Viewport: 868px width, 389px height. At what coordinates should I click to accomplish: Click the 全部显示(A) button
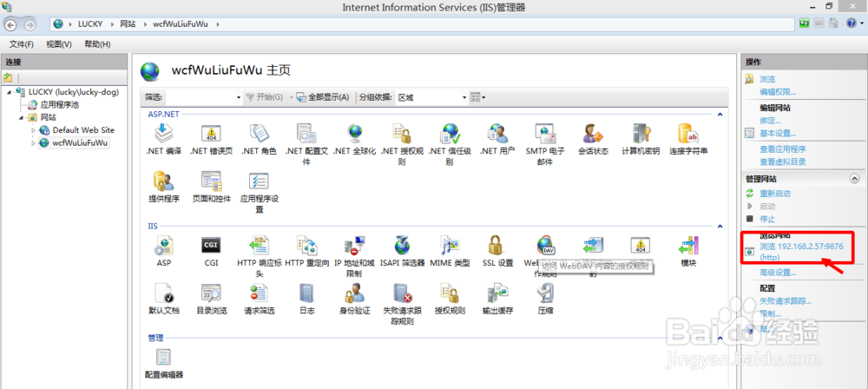(x=323, y=97)
